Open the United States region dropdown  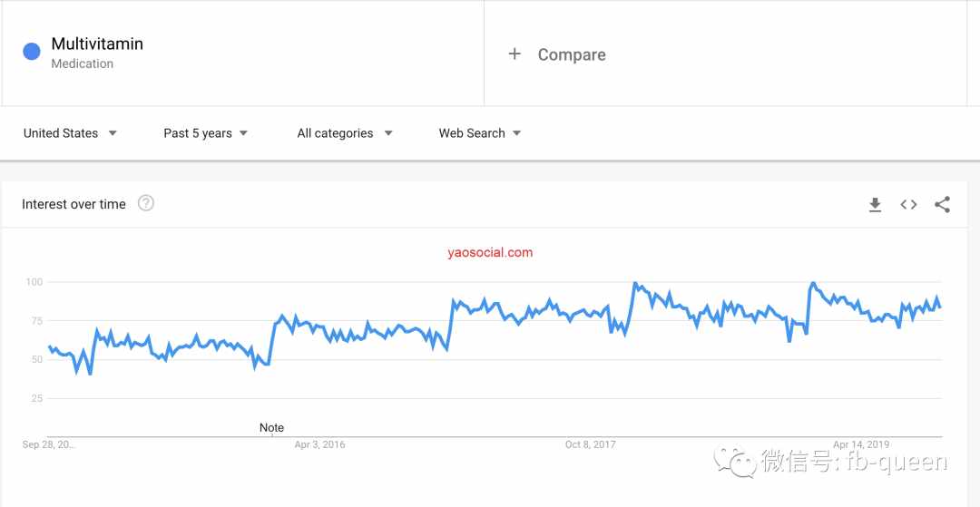[x=70, y=133]
